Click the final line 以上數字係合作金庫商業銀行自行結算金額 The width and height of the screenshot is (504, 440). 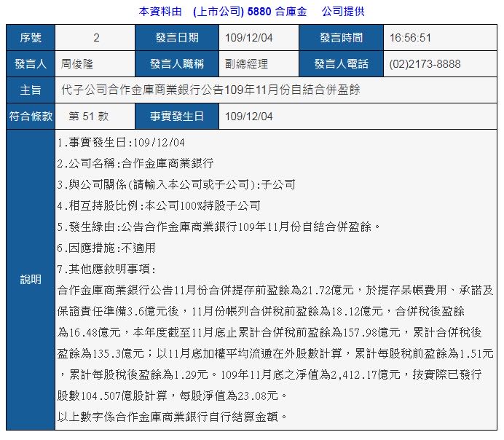[172, 417]
